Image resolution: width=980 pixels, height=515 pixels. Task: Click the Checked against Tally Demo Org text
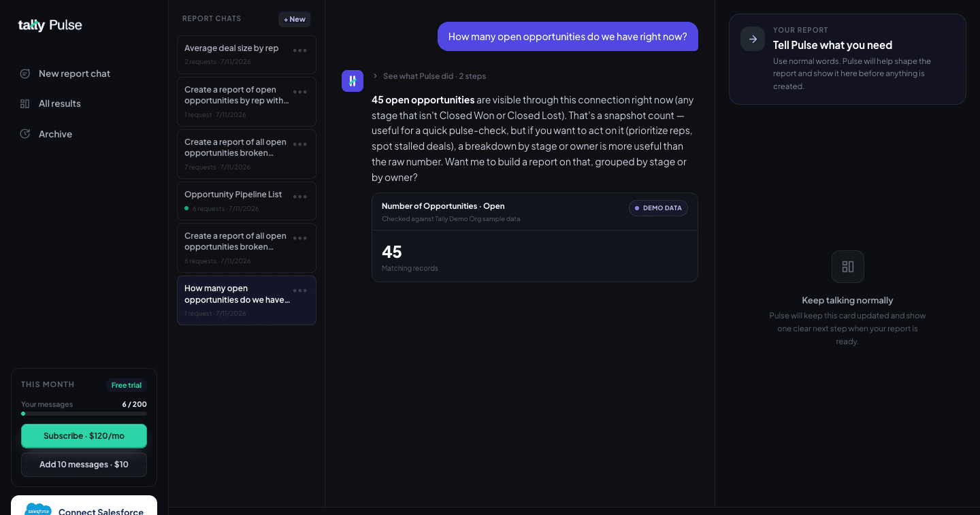point(451,219)
